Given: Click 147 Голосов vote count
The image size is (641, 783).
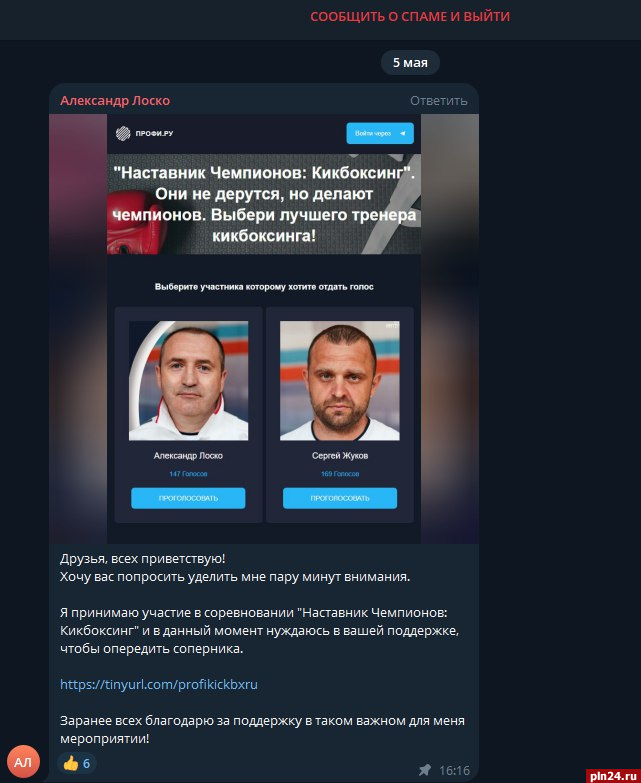Looking at the screenshot, I should pyautogui.click(x=188, y=473).
